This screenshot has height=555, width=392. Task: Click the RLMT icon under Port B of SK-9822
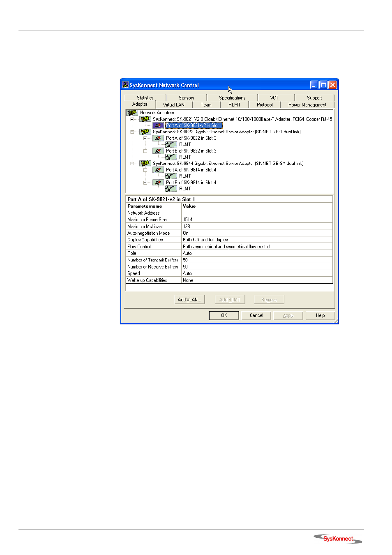point(171,157)
